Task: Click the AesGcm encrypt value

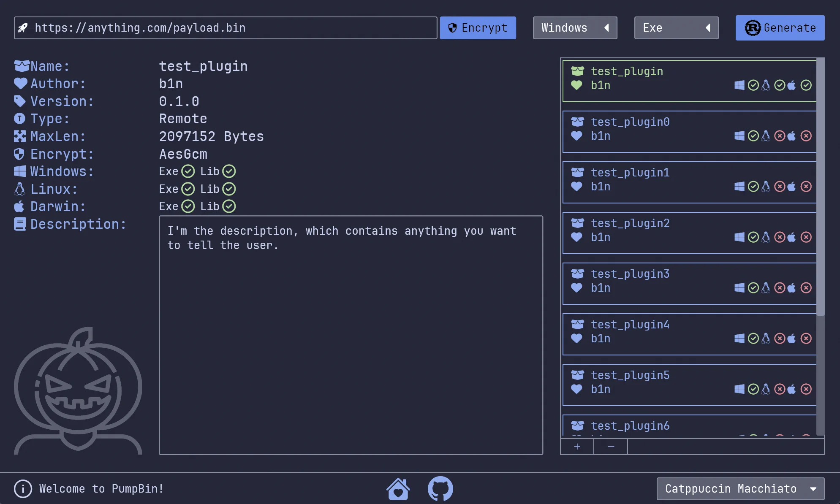Action: pyautogui.click(x=183, y=154)
